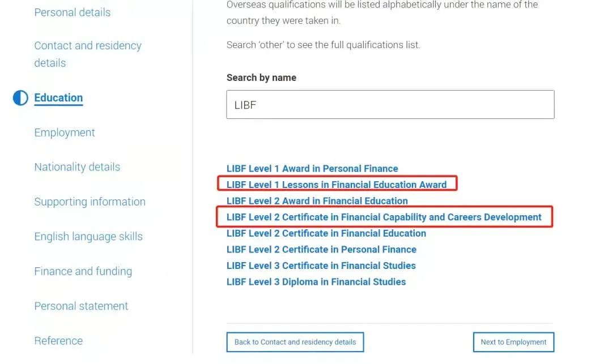Pick LIBF Level 2 Certificate in Financial Capability
612x364 pixels.
click(383, 217)
